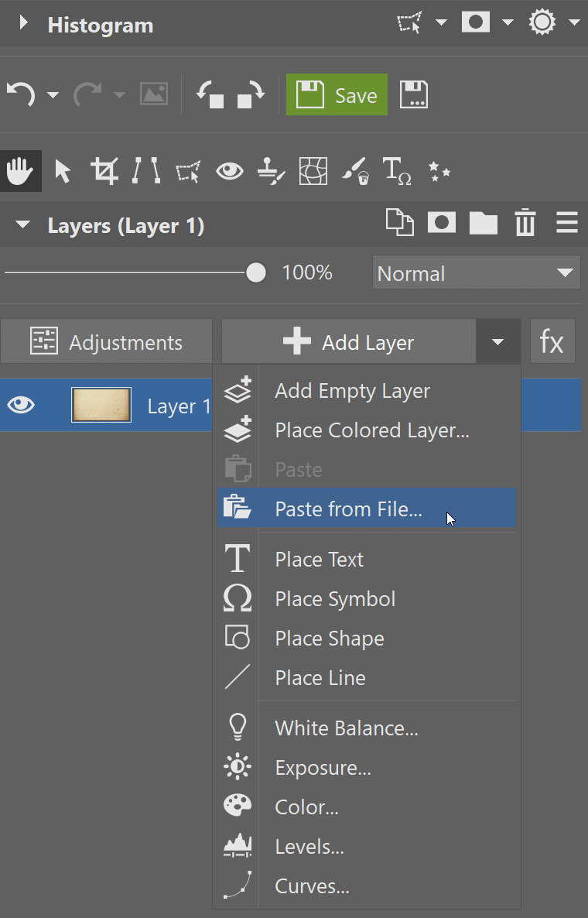Screen dimensions: 588x918
Task: Click the layer opacity slider handle
Action: [255, 272]
